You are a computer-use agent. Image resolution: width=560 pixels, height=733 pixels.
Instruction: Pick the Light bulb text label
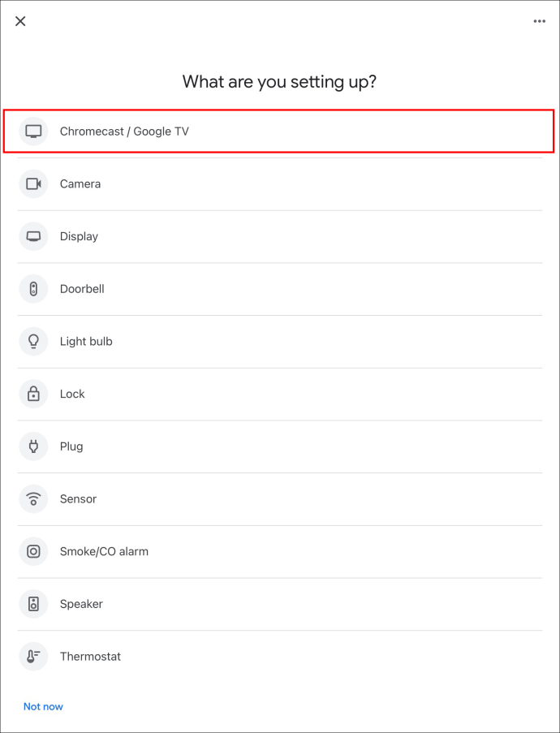pos(86,342)
